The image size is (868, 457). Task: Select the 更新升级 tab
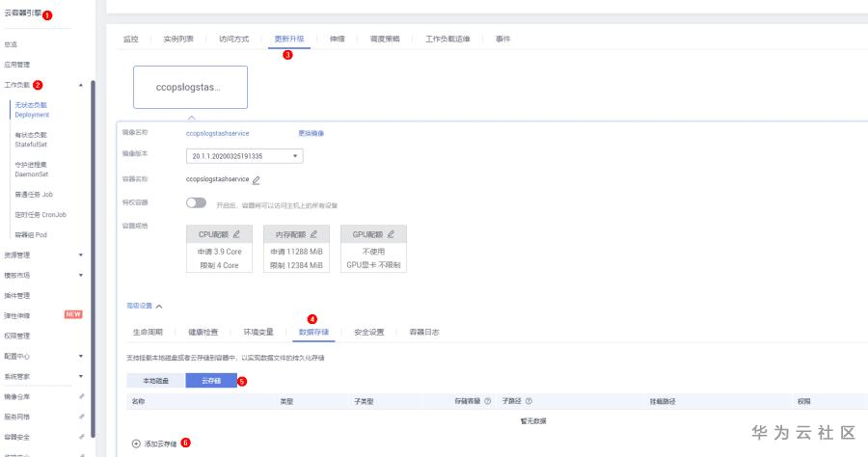point(289,39)
